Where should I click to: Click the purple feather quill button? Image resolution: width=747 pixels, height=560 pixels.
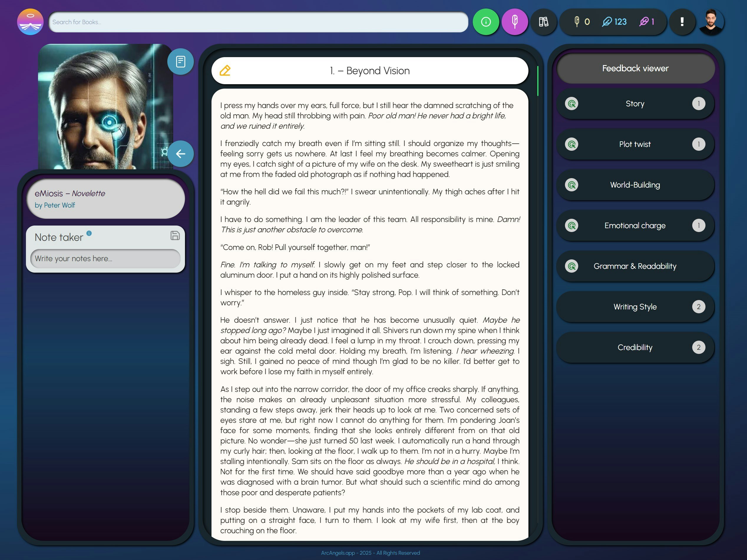514,22
